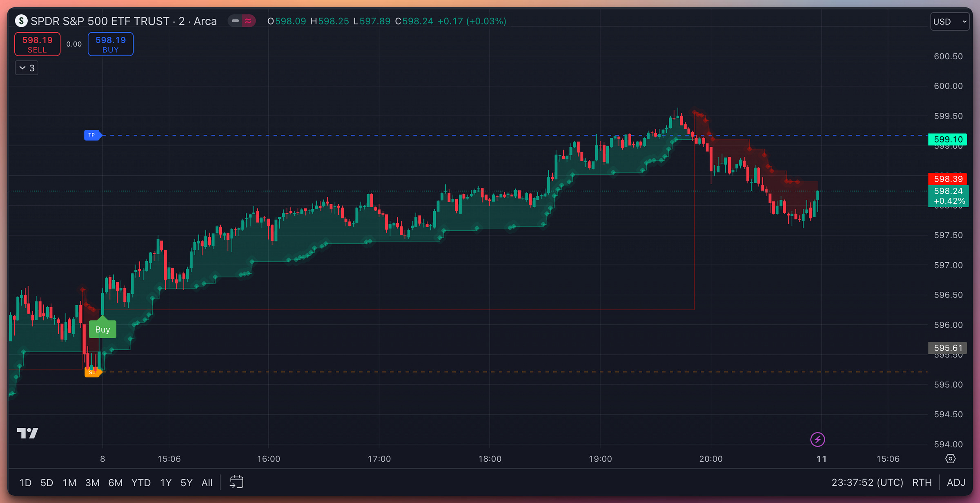Click the purple lightning bolt event icon
The image size is (980, 503).
pyautogui.click(x=817, y=440)
